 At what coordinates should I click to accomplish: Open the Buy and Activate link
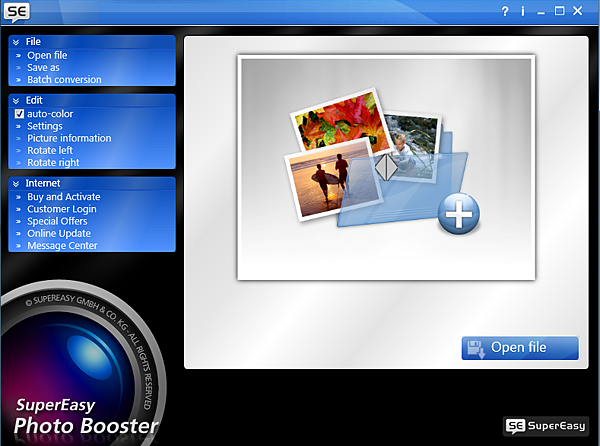[64, 197]
